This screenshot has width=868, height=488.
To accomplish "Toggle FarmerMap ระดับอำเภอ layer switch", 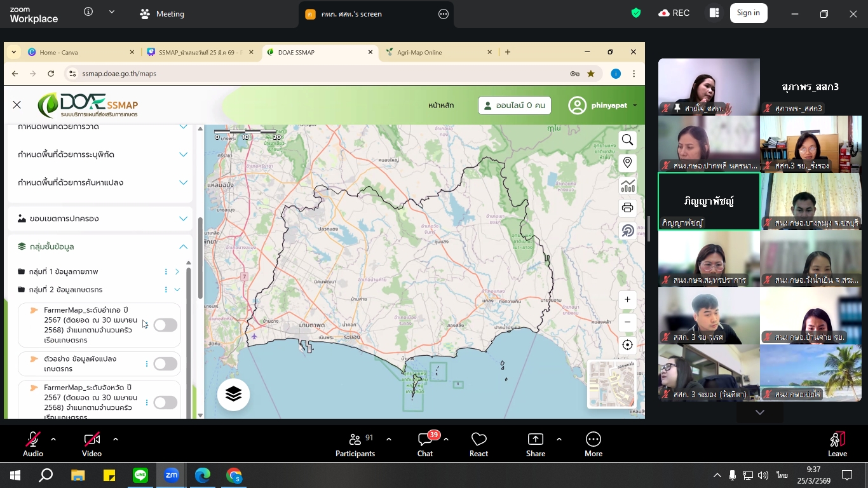I will (x=165, y=325).
